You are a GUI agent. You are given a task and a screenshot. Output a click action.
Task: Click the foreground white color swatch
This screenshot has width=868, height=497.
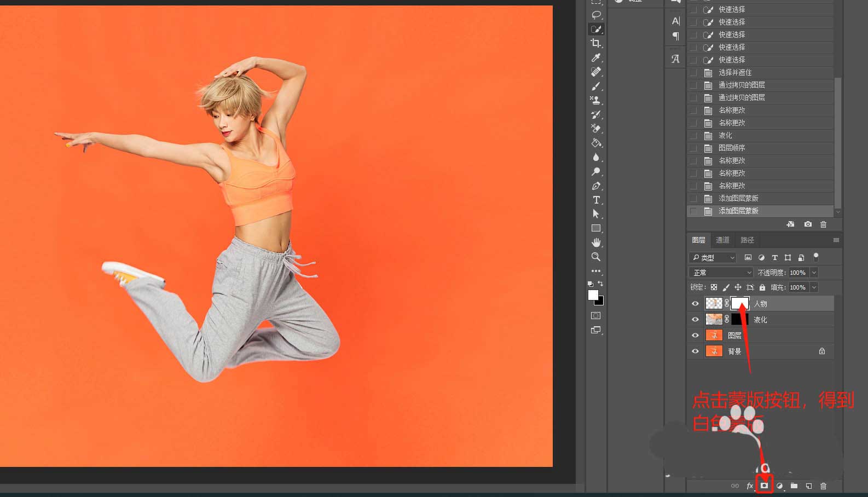coord(593,295)
